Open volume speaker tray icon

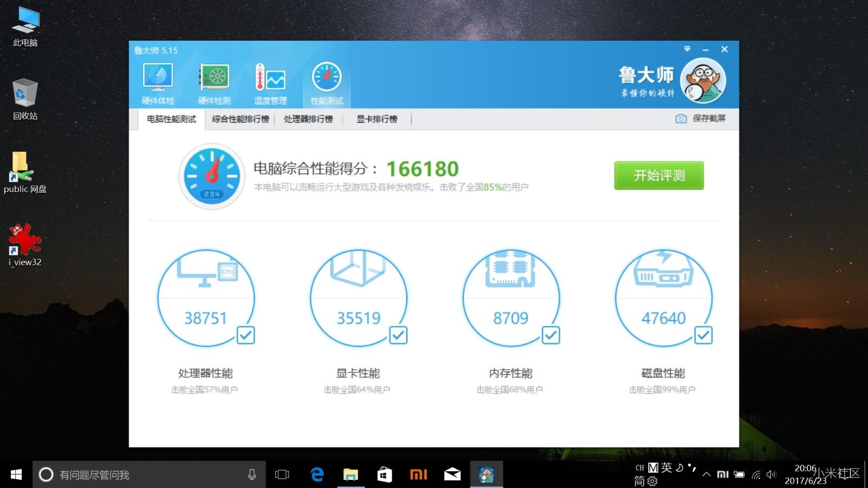click(771, 474)
